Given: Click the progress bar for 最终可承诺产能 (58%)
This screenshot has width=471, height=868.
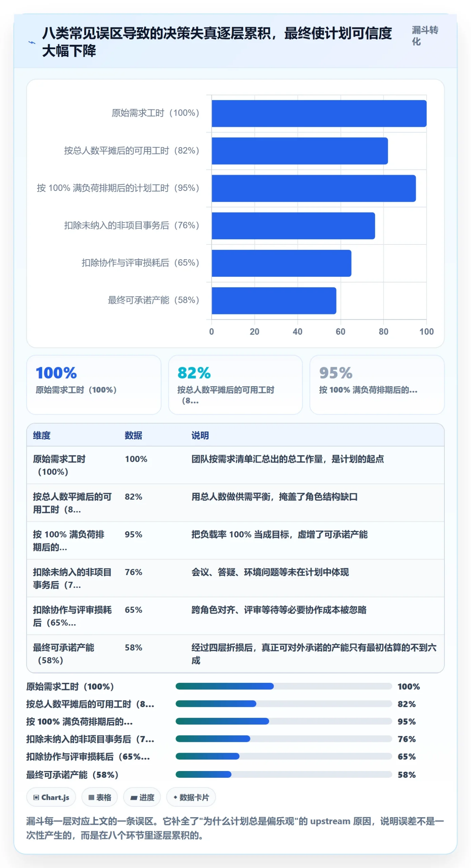Looking at the screenshot, I should (284, 774).
